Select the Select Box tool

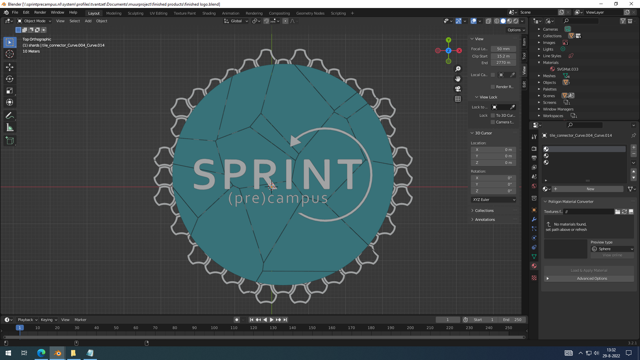coord(10,42)
